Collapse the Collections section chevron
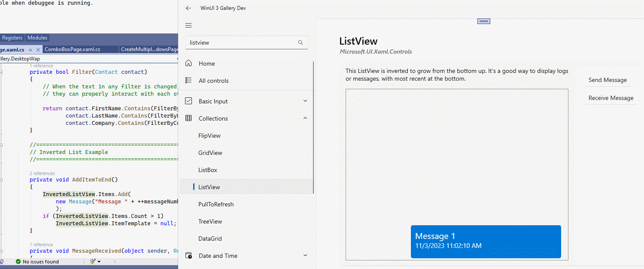The image size is (644, 269). (x=305, y=118)
